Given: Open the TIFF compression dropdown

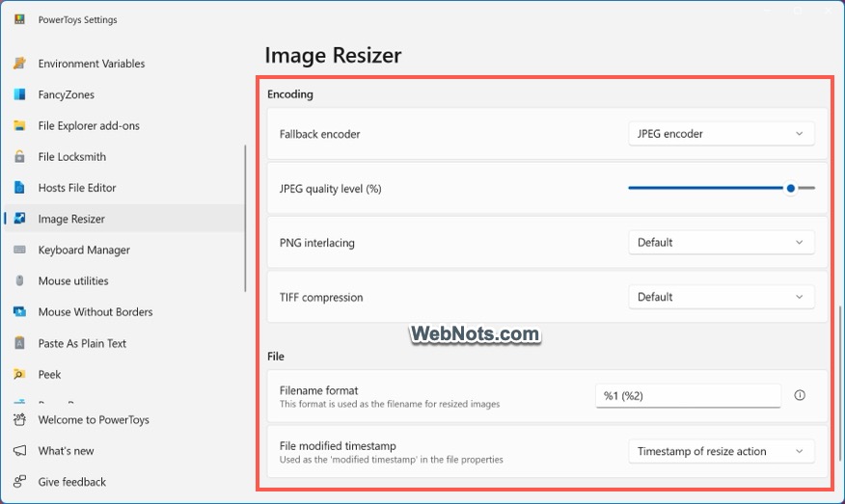Looking at the screenshot, I should [x=722, y=297].
